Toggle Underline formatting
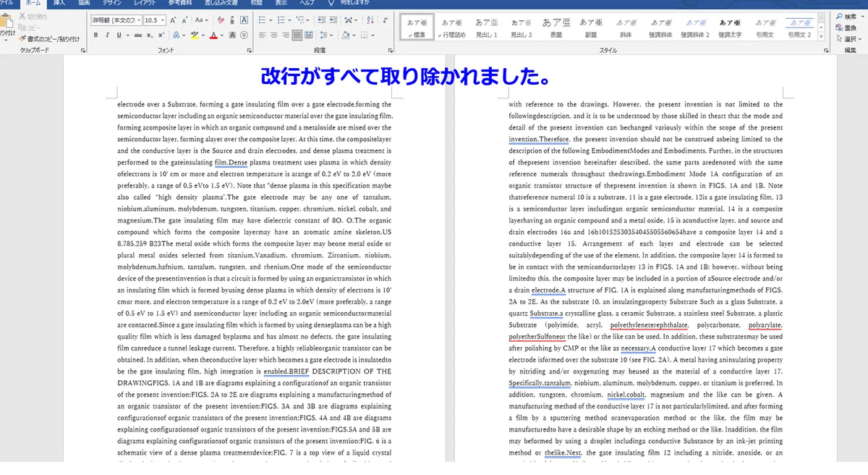This screenshot has width=868, height=475. click(119, 35)
